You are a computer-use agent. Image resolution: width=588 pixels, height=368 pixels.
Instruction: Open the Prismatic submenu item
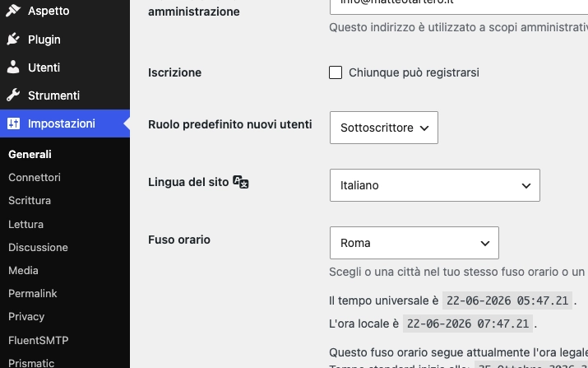pos(31,363)
